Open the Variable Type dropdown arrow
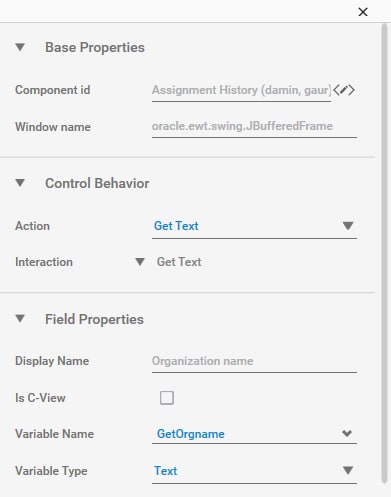 point(348,470)
